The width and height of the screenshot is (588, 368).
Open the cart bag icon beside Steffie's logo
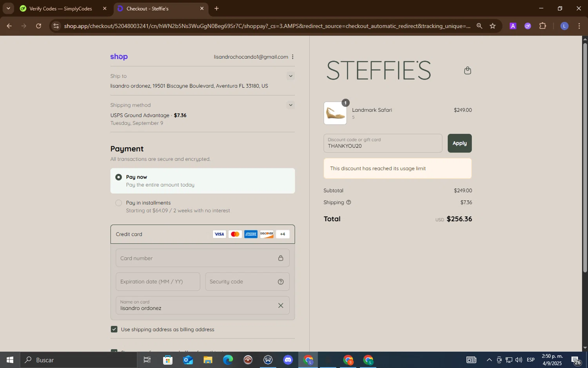pos(467,71)
